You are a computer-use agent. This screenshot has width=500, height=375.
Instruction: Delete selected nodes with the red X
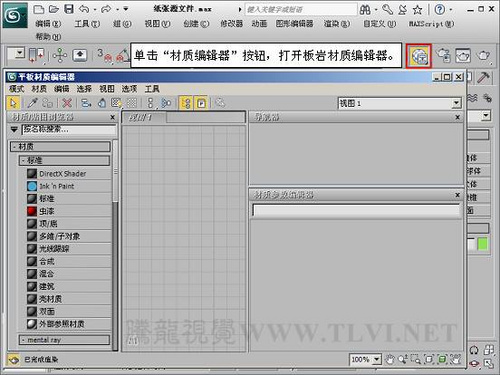tap(67, 103)
